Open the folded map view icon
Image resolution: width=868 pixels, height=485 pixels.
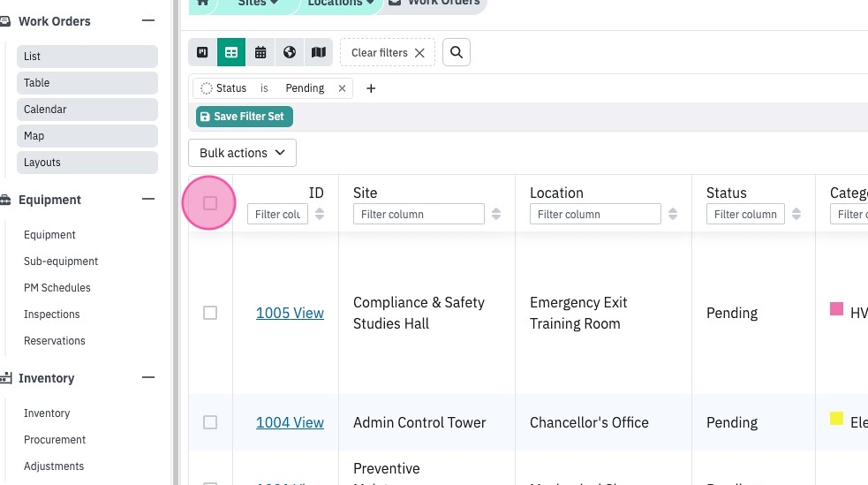click(318, 52)
